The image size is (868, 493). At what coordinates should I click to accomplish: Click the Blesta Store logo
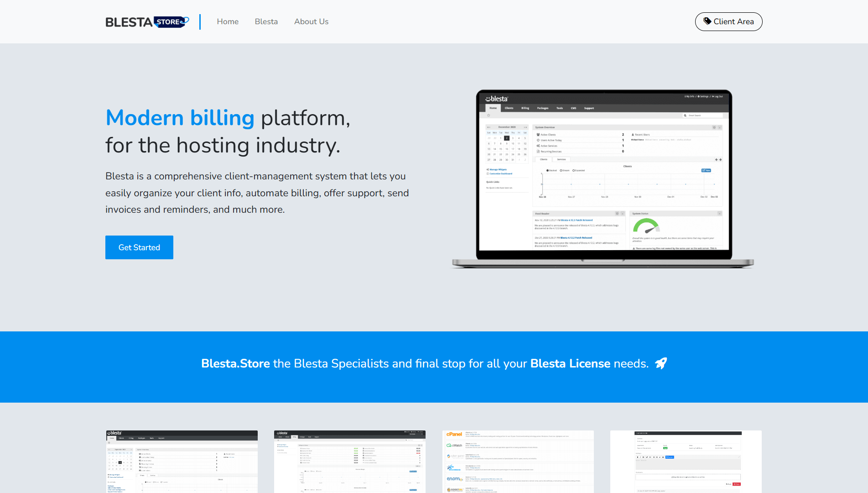pyautogui.click(x=147, y=22)
